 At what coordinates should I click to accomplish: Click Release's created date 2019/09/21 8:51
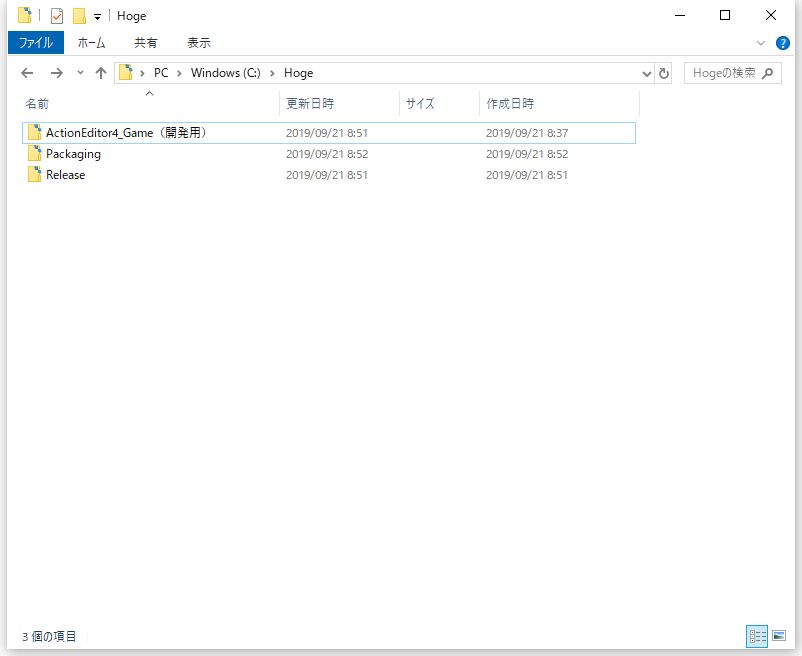(527, 175)
